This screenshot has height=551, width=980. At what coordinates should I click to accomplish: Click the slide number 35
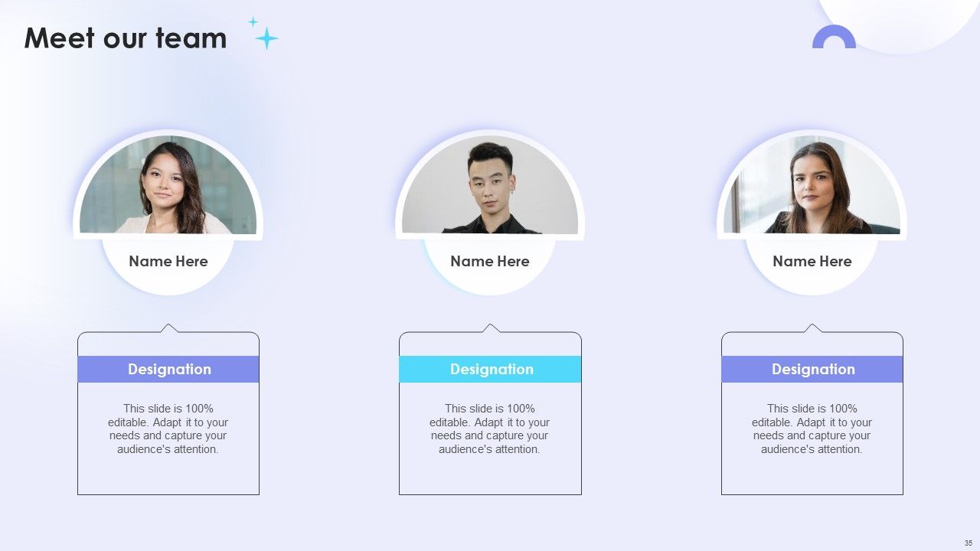point(969,543)
